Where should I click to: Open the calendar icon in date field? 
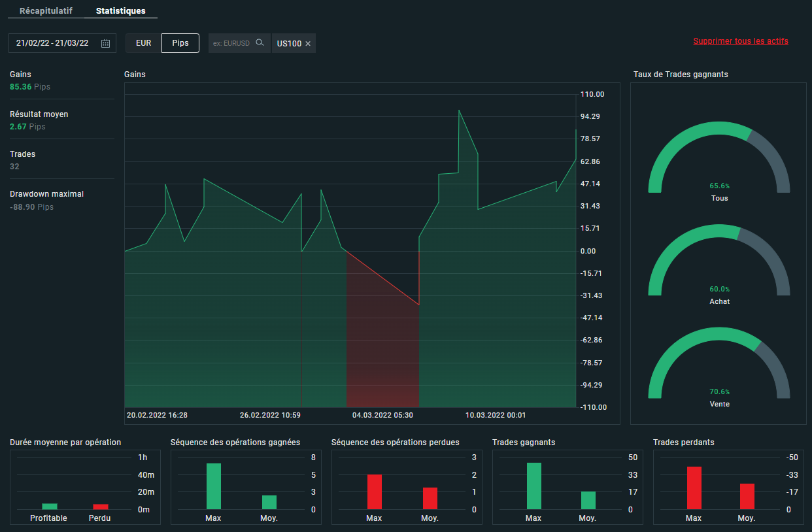[x=106, y=43]
